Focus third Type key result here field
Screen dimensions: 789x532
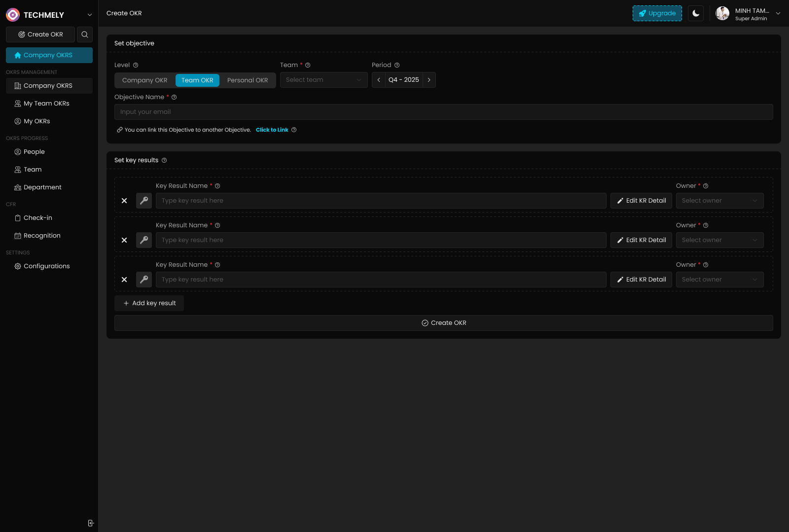[381, 280]
